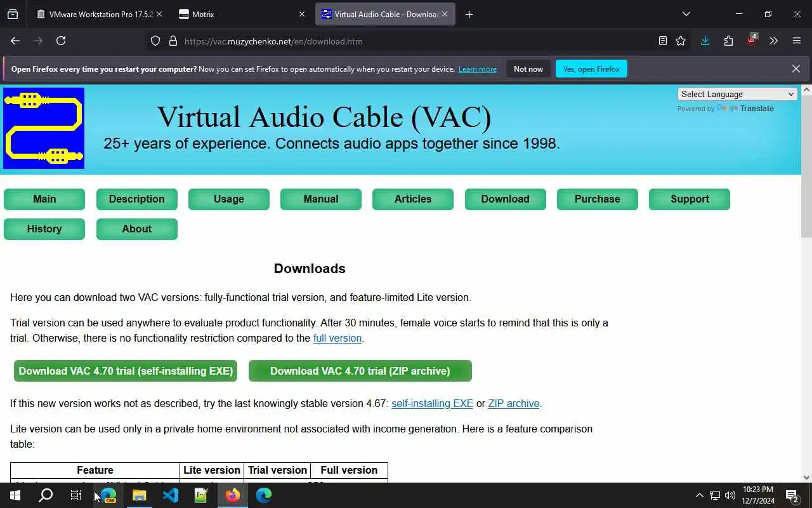The width and height of the screenshot is (812, 508).
Task: Go to the Main page
Action: (x=44, y=199)
